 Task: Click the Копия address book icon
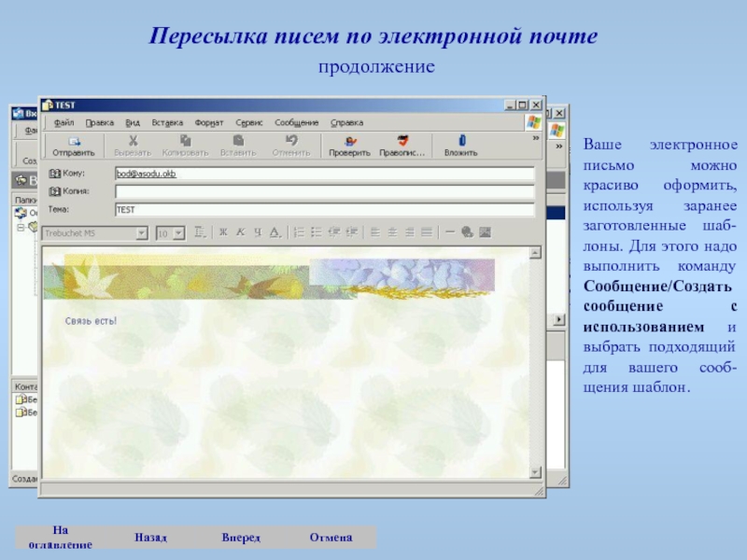(55, 191)
